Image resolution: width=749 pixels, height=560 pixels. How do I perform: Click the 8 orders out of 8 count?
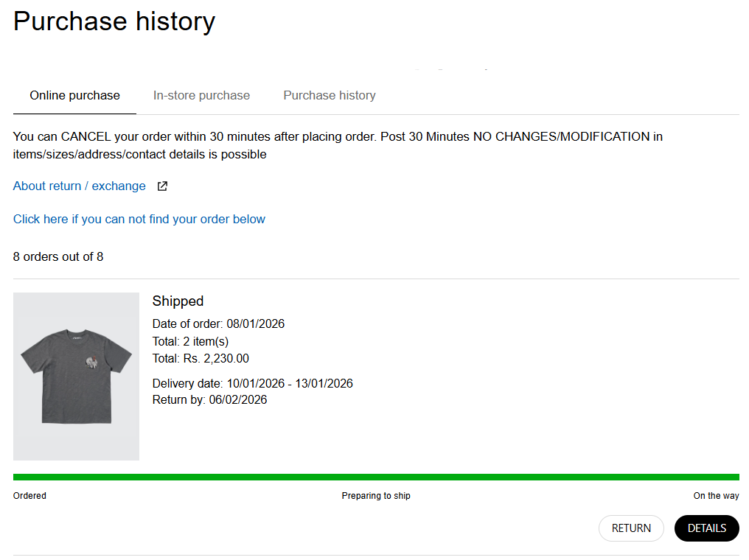pyautogui.click(x=58, y=257)
